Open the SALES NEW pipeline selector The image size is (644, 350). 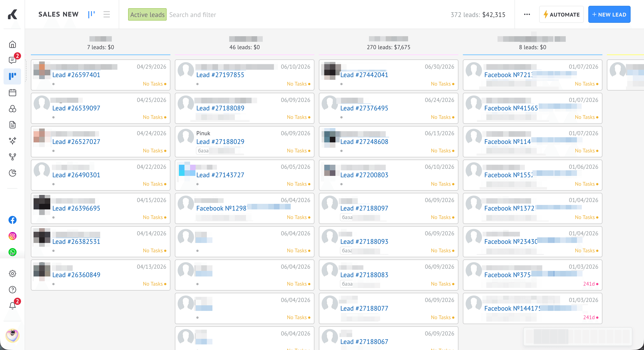(59, 14)
